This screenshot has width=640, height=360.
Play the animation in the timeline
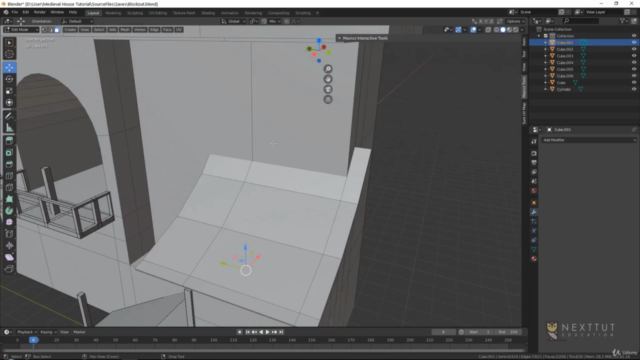267,332
